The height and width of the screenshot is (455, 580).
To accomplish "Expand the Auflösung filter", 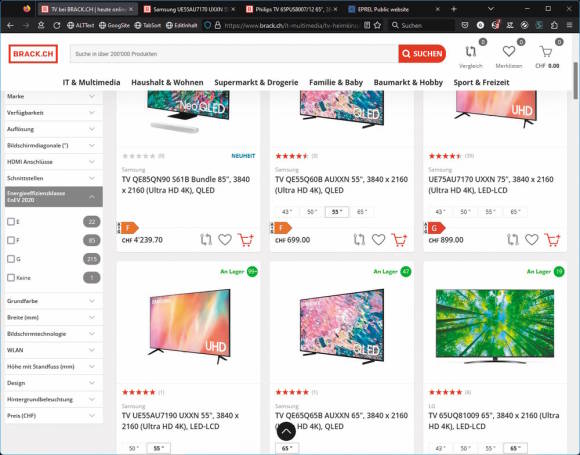I will (x=54, y=129).
